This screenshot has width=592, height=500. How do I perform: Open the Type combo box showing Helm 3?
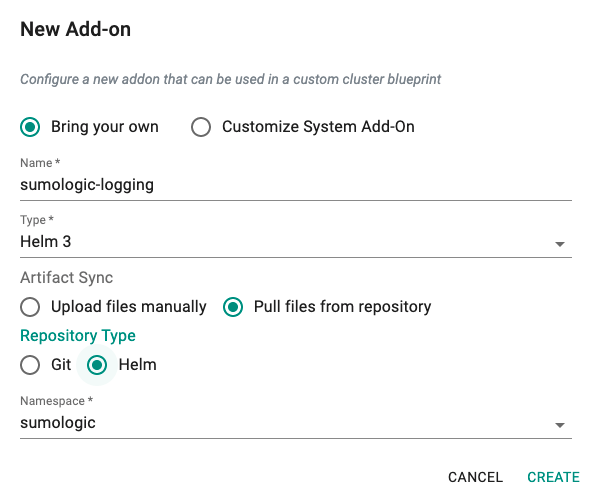click(296, 242)
